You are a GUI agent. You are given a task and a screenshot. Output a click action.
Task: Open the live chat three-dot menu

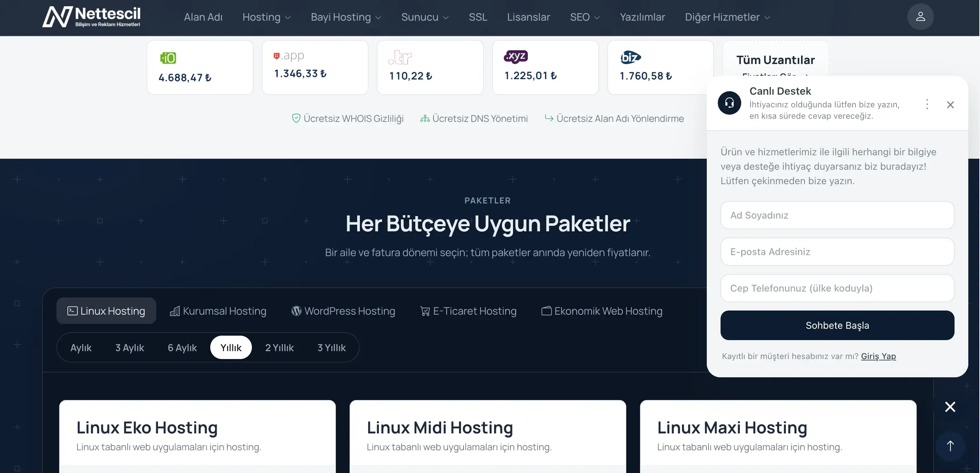pos(927,104)
